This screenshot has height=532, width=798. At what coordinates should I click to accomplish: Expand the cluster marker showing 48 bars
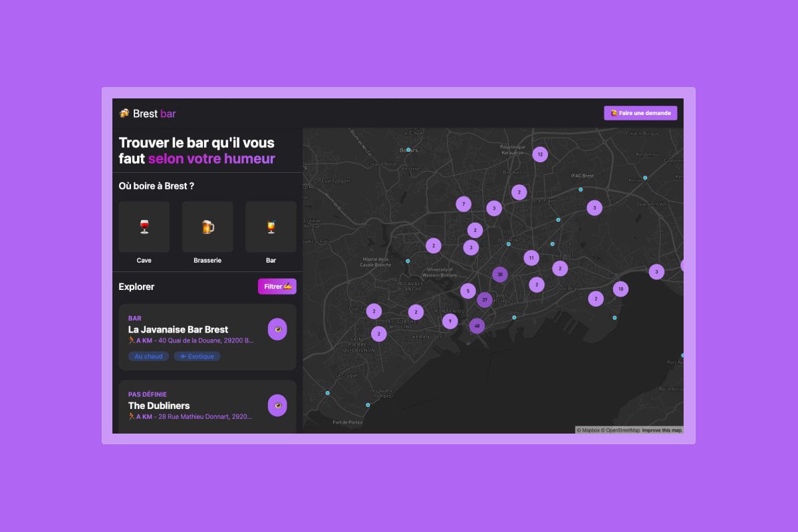(x=477, y=325)
